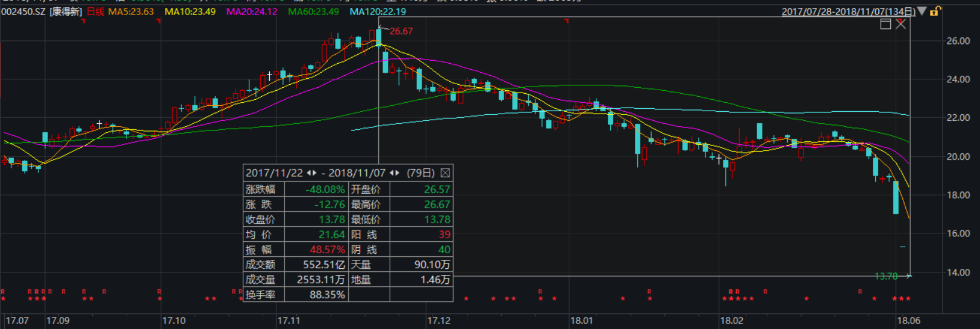Viewport: 980px width, 329px height.
Task: Select the MA10:23.49 indicator label
Action: (x=190, y=11)
